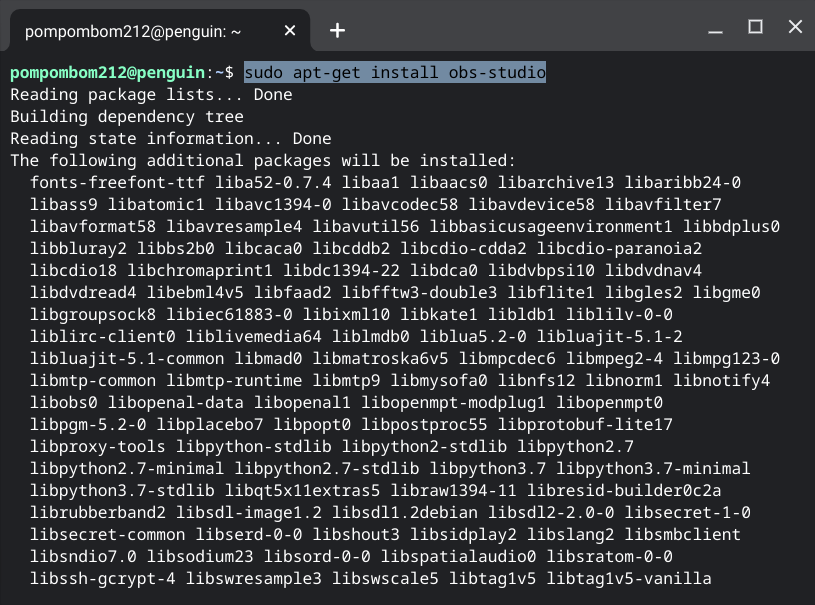The height and width of the screenshot is (605, 815).
Task: Click the package name libluajit-5.1-common
Action: click(127, 359)
